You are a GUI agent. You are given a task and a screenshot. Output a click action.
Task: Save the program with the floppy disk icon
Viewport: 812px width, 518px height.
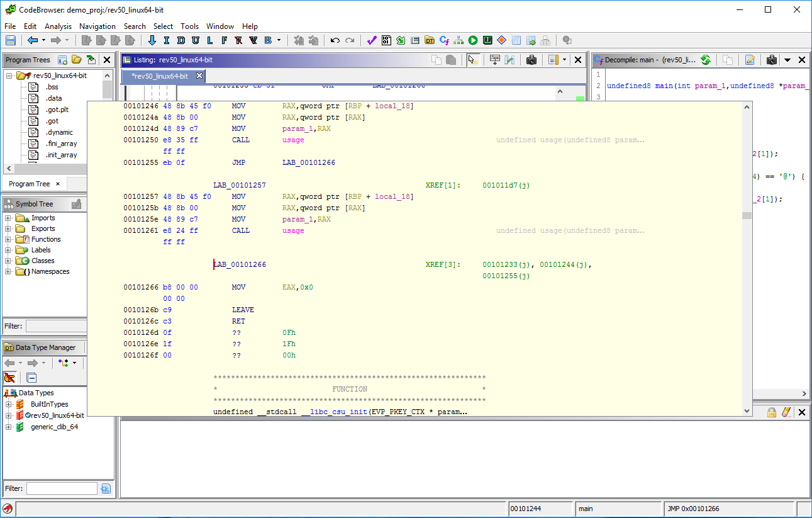pos(11,40)
